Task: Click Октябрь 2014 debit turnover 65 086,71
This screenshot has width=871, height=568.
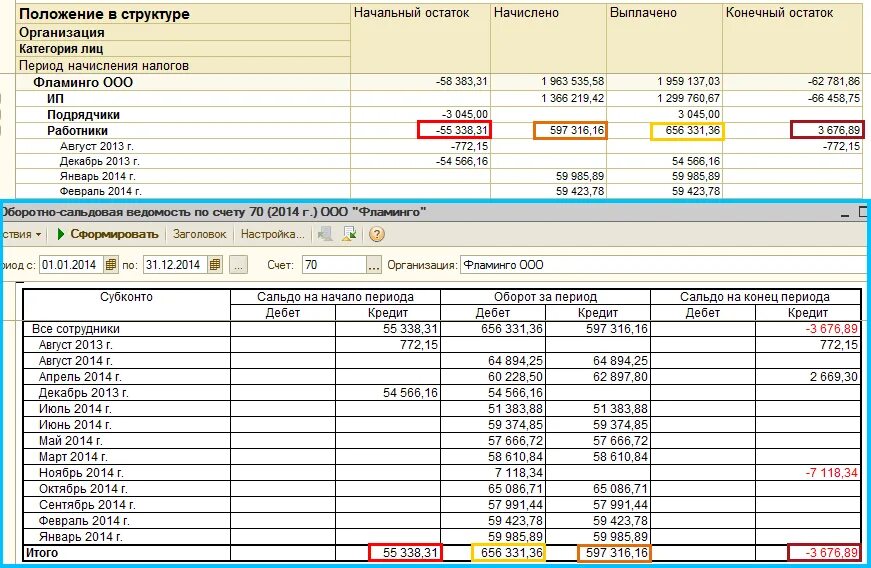Action: pyautogui.click(x=515, y=490)
